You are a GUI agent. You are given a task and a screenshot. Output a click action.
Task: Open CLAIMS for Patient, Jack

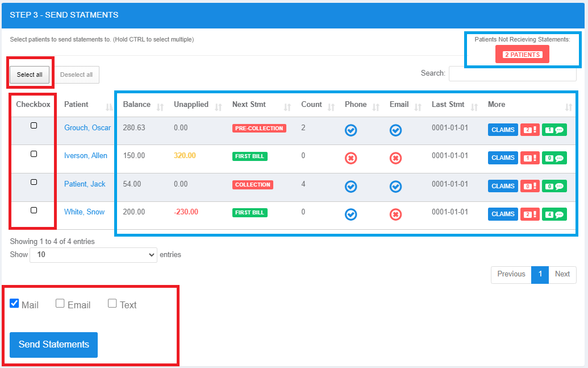pyautogui.click(x=503, y=186)
